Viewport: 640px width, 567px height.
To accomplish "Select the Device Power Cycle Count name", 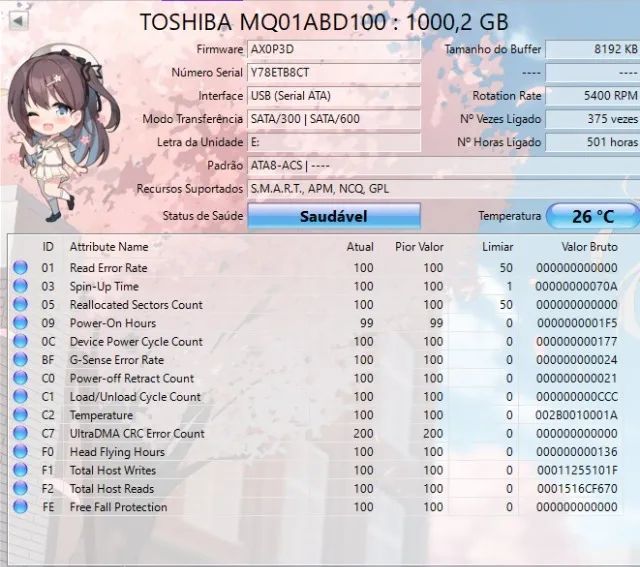I will [x=136, y=342].
